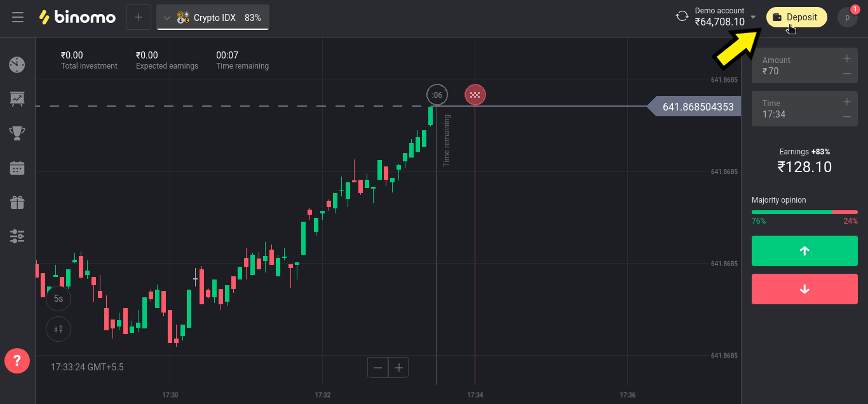The height and width of the screenshot is (404, 868).
Task: Place a down trade with red button
Action: (x=804, y=289)
